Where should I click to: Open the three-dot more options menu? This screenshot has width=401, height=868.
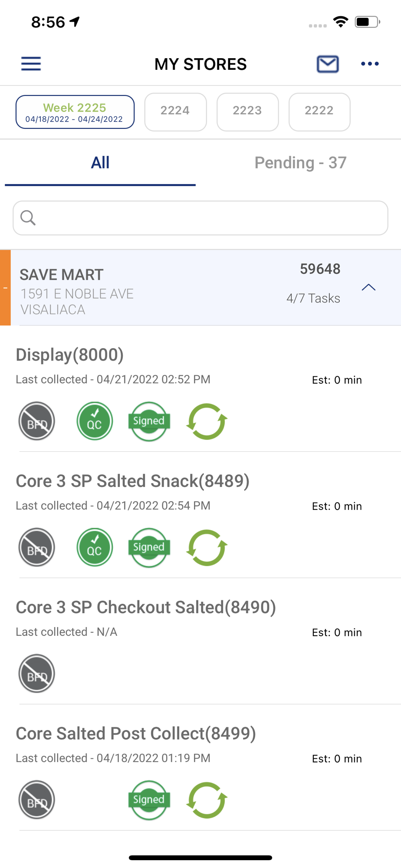(x=370, y=64)
